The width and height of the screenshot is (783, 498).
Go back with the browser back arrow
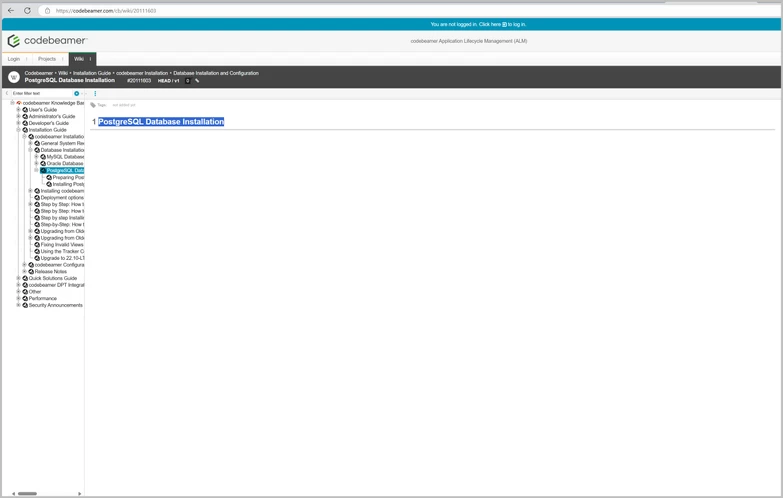10,10
